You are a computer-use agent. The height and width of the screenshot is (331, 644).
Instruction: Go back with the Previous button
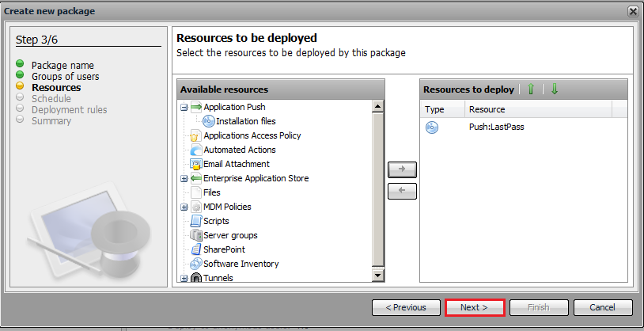coord(405,307)
